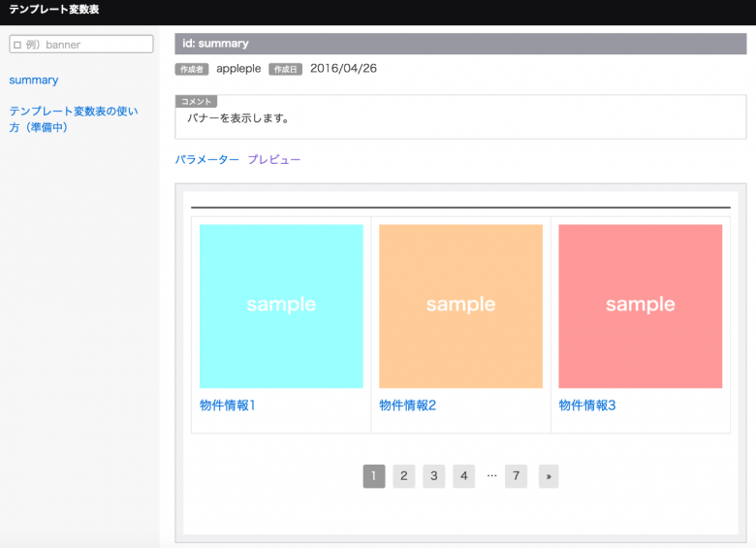Click the banner search input field
Screen dimensions: 756x548
click(x=80, y=45)
